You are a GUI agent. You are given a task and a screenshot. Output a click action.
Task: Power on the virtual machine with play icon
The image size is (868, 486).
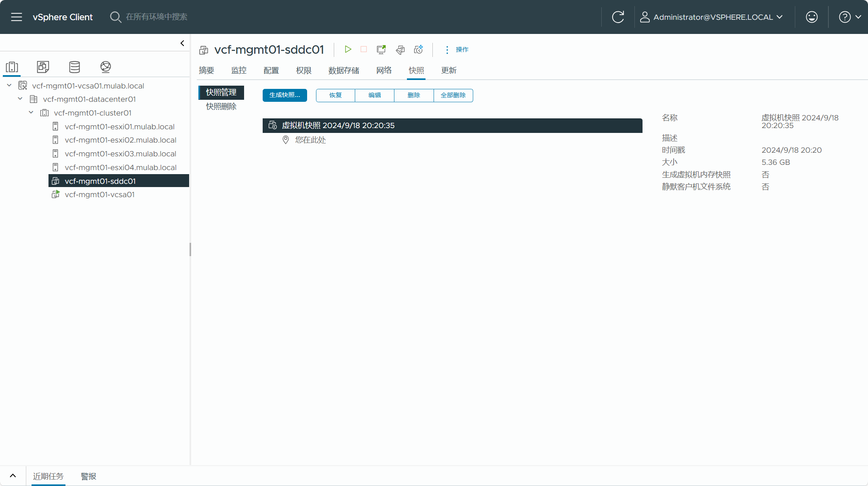[348, 49]
